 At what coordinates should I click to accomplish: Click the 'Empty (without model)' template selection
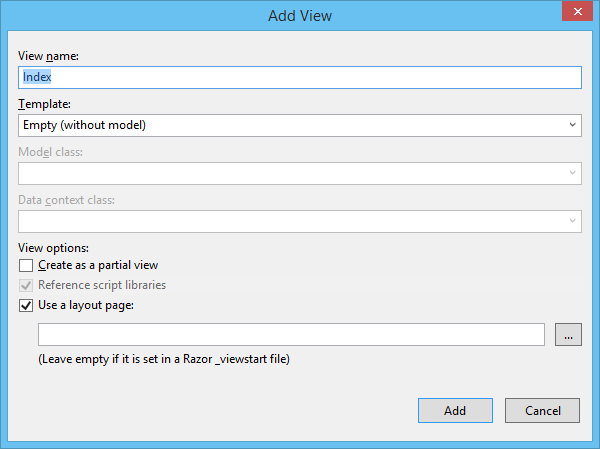(x=290, y=125)
